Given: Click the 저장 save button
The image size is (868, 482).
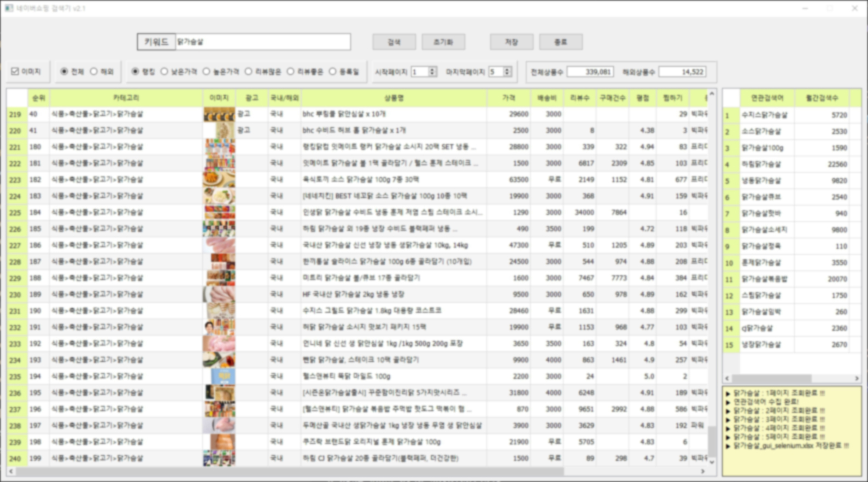Looking at the screenshot, I should 511,42.
